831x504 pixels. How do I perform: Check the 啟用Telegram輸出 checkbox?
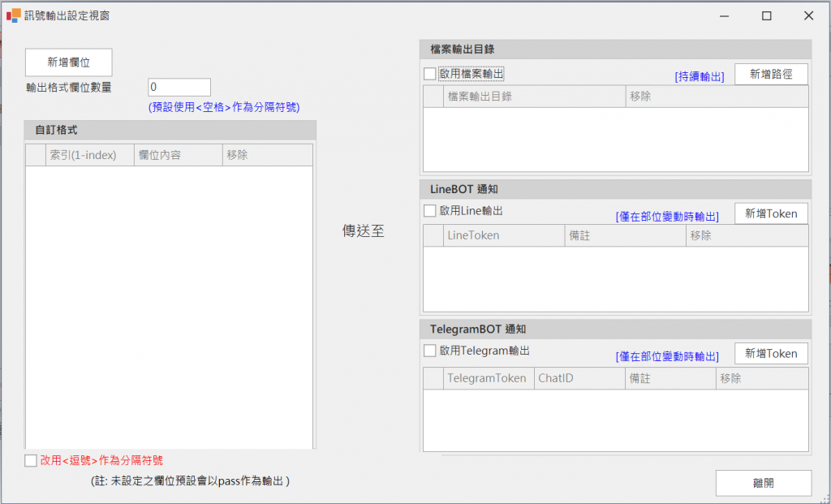click(430, 351)
